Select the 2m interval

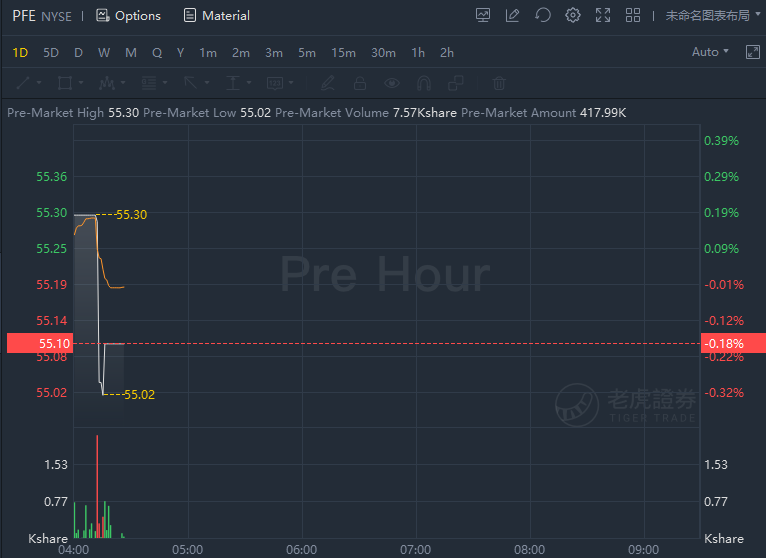[241, 53]
